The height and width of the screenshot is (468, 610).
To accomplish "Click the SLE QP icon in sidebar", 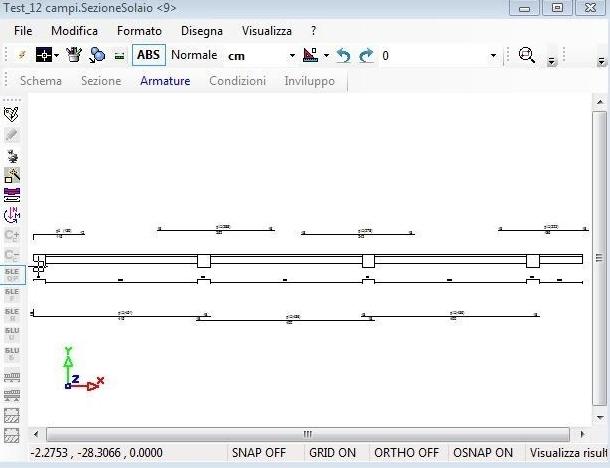I will [x=12, y=274].
